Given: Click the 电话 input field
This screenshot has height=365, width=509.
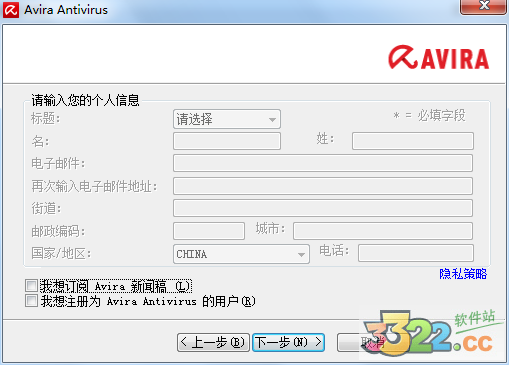Looking at the screenshot, I should [x=416, y=253].
